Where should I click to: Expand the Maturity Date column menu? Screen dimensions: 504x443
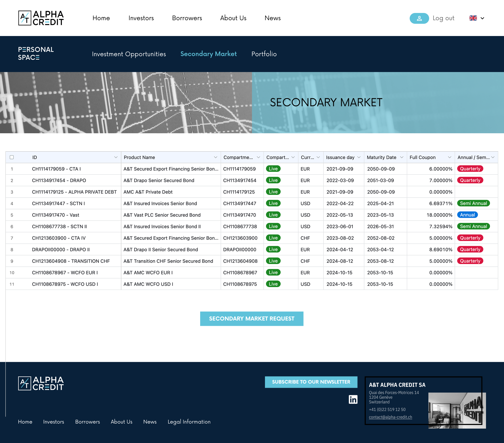tap(402, 157)
